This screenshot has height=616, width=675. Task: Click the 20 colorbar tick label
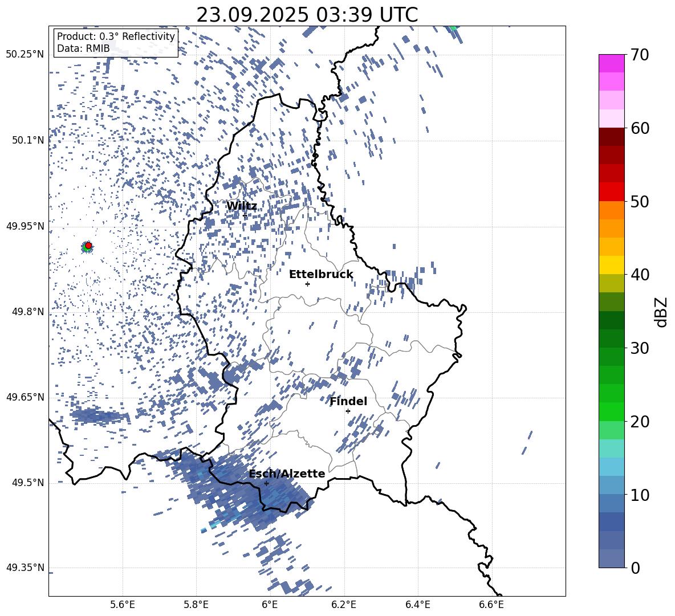639,422
